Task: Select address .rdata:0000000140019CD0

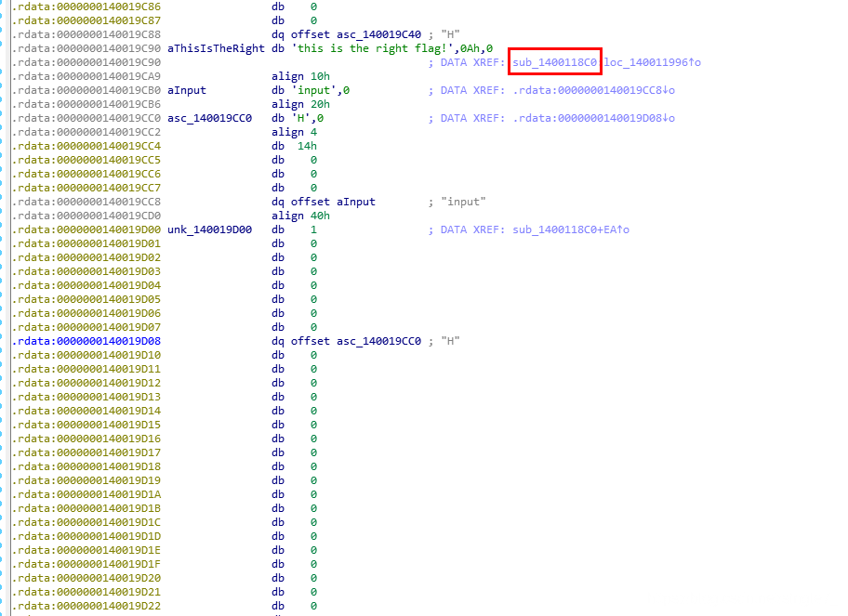Action: coord(86,216)
